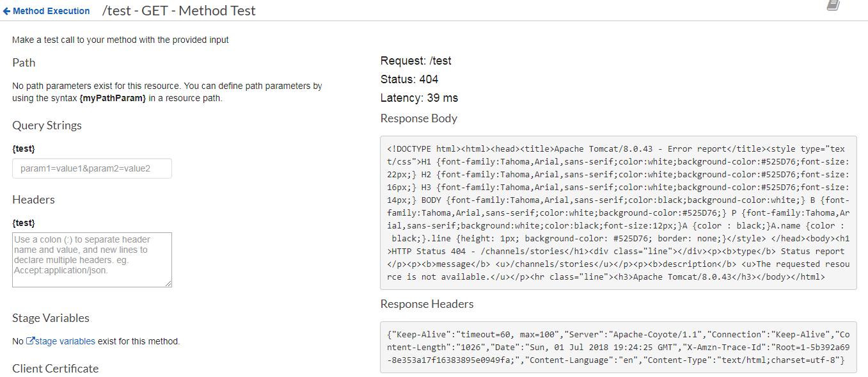Click the Stage Variables heading

click(51, 318)
